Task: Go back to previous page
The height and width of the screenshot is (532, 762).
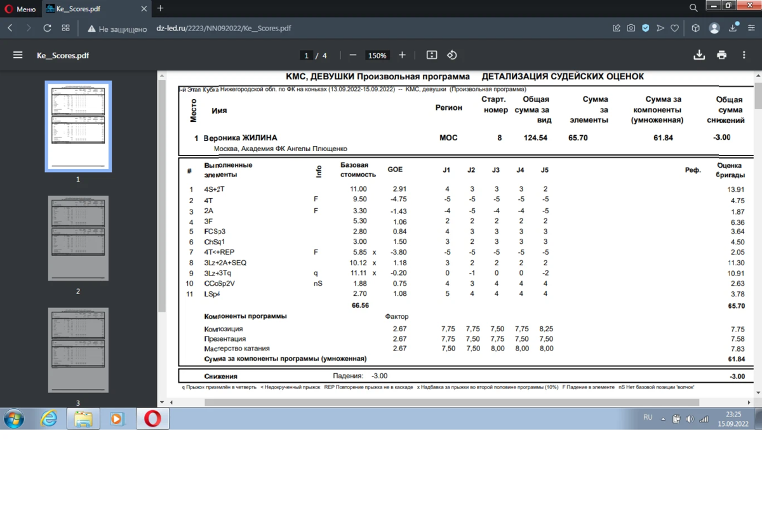Action: pyautogui.click(x=10, y=28)
